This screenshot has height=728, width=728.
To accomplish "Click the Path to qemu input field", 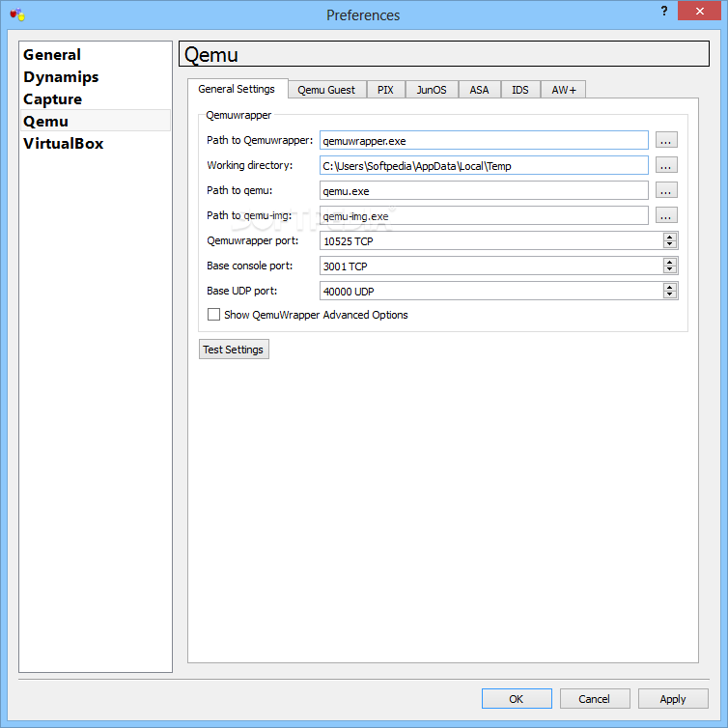I will 484,190.
